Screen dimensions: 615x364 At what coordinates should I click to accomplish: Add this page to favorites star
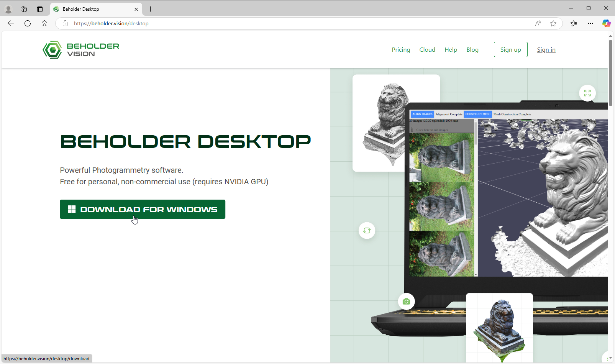tap(553, 23)
